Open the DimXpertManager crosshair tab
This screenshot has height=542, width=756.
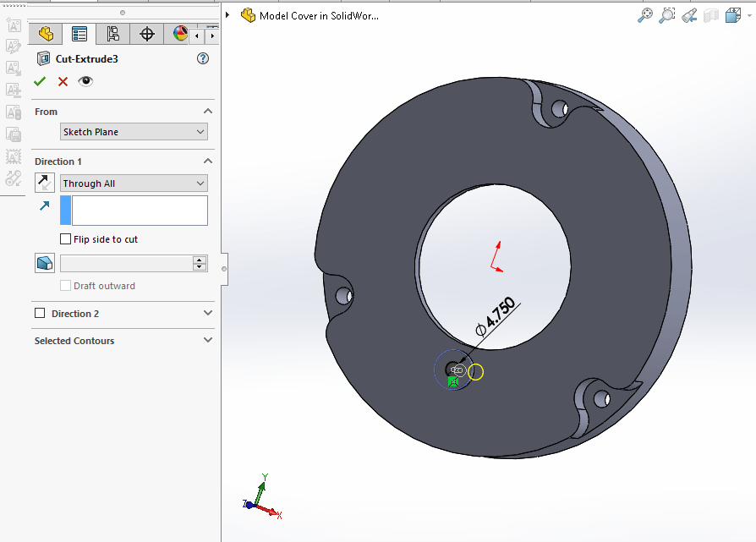[147, 34]
